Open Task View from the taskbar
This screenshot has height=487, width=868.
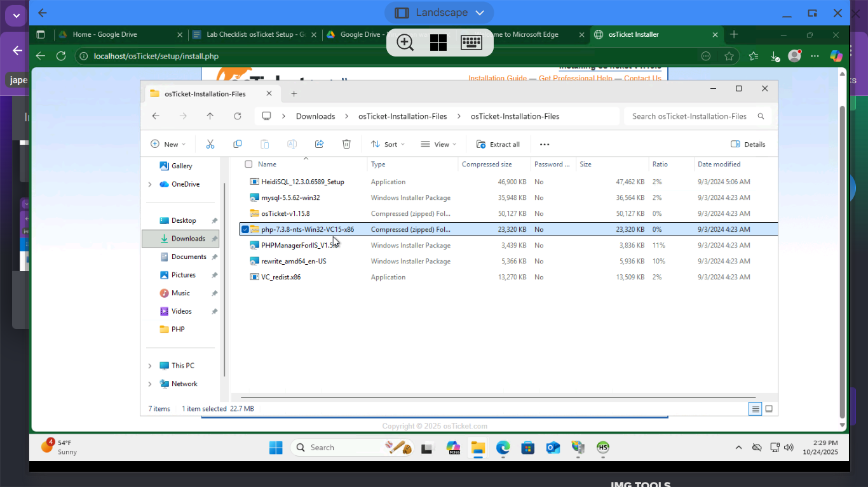(428, 448)
